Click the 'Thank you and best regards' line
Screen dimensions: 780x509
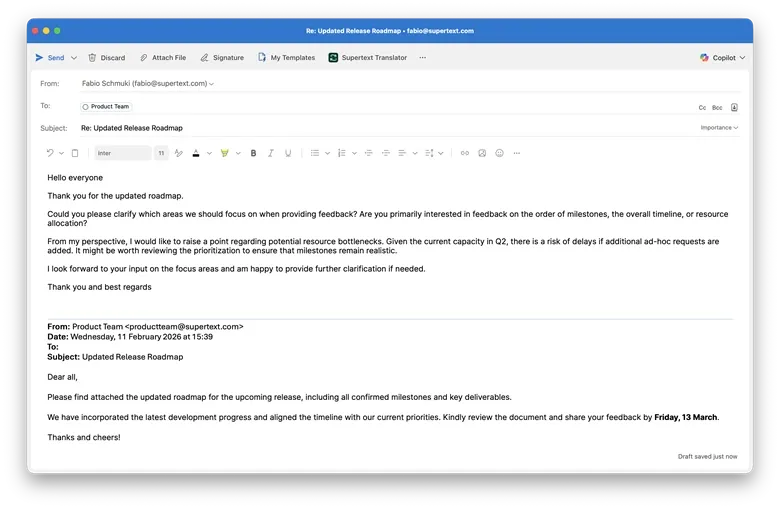(x=99, y=287)
